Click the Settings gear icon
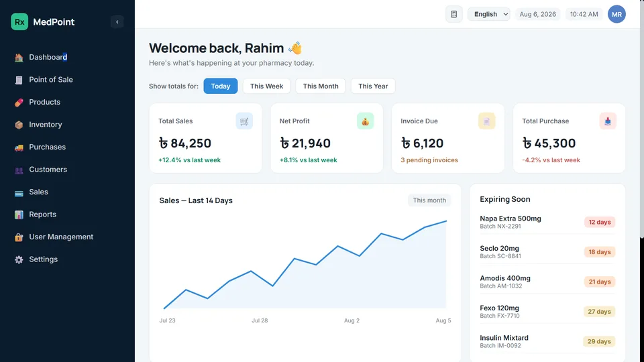Screen dimensions: 644x362 (19, 260)
